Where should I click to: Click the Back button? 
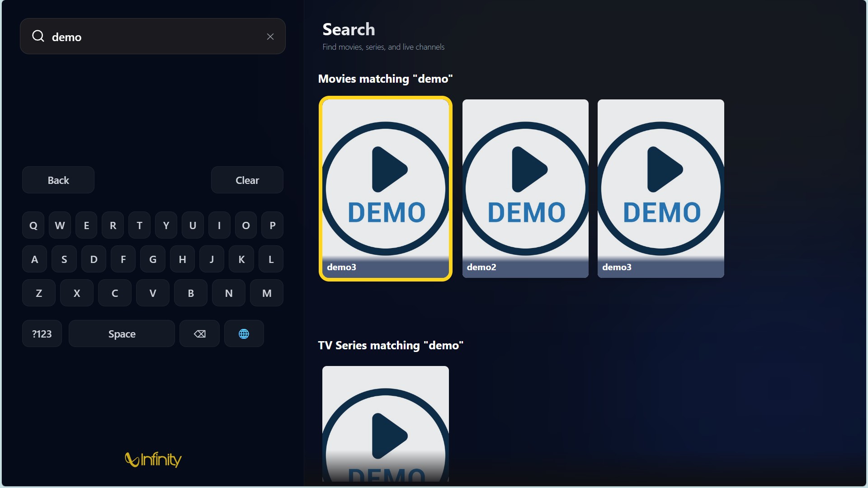click(58, 180)
